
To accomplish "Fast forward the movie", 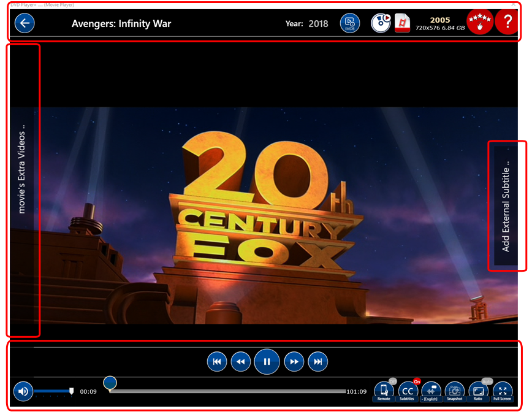I will 294,362.
